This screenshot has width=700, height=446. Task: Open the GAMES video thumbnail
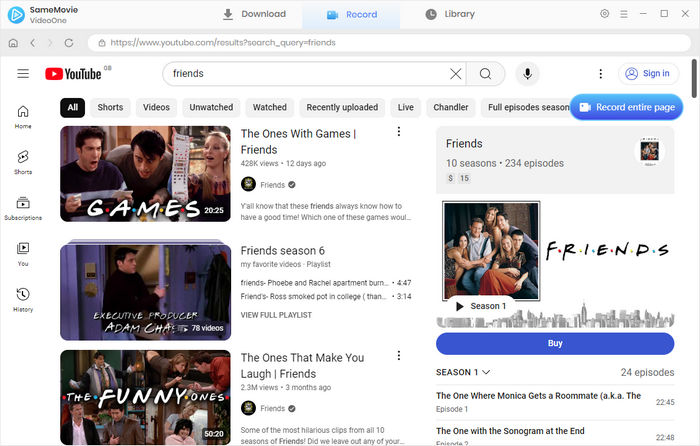tap(146, 174)
